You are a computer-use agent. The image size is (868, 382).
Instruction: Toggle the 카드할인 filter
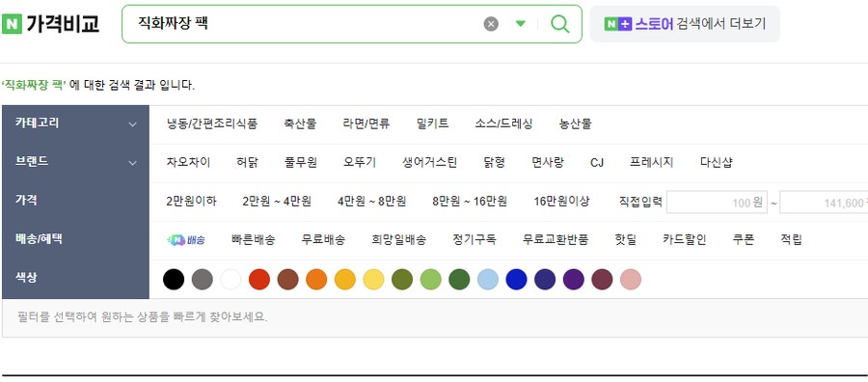[x=685, y=240]
